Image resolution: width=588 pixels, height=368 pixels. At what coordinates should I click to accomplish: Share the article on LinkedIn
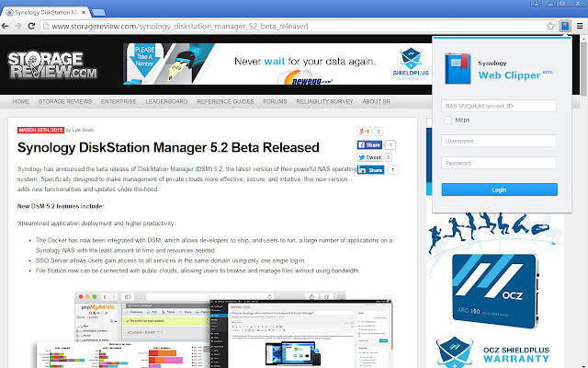pyautogui.click(x=368, y=170)
